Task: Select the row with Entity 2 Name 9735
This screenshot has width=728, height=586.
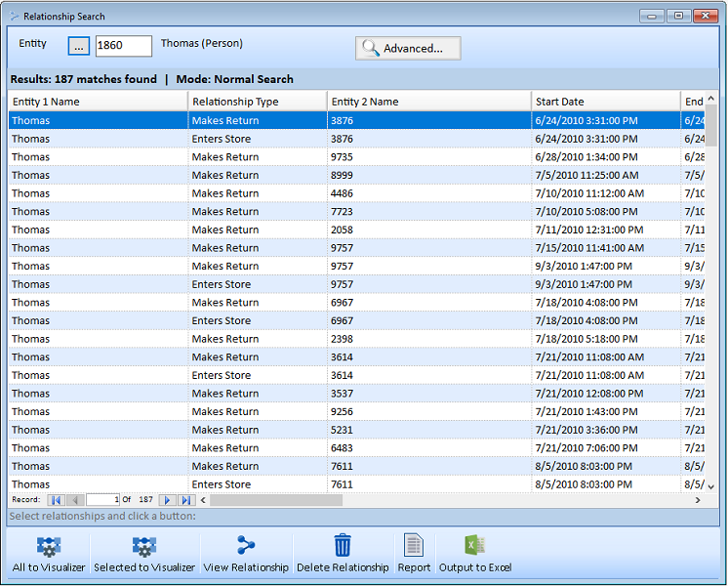Action: (342, 157)
